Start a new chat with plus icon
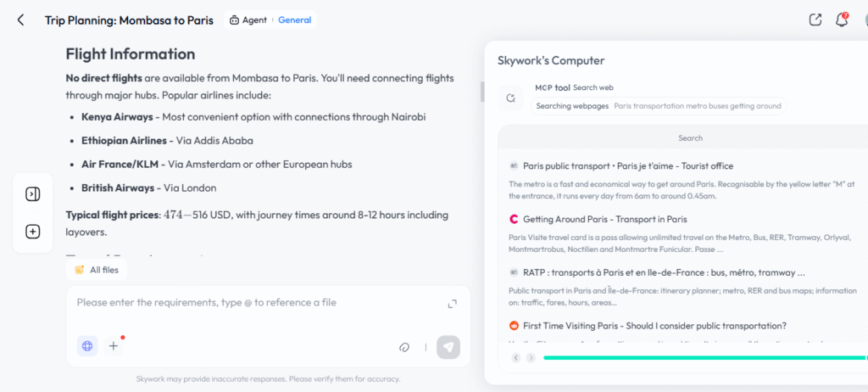The height and width of the screenshot is (392, 868). coord(33,232)
